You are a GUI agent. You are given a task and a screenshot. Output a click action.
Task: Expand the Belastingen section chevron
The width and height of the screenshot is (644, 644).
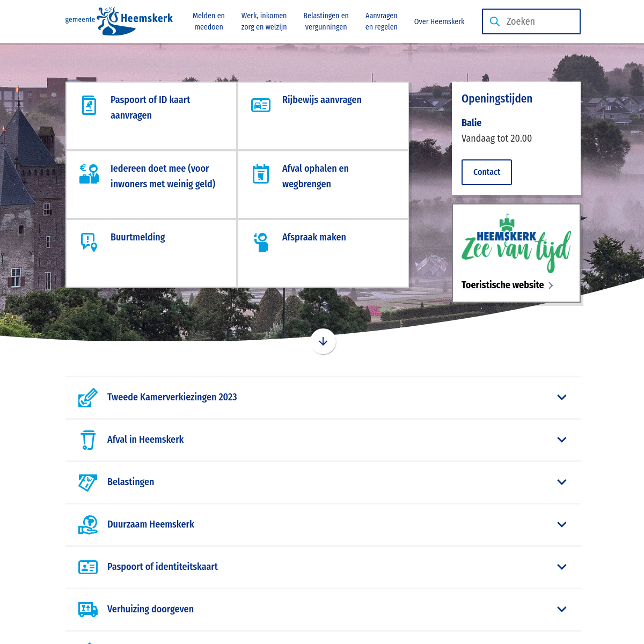[562, 482]
